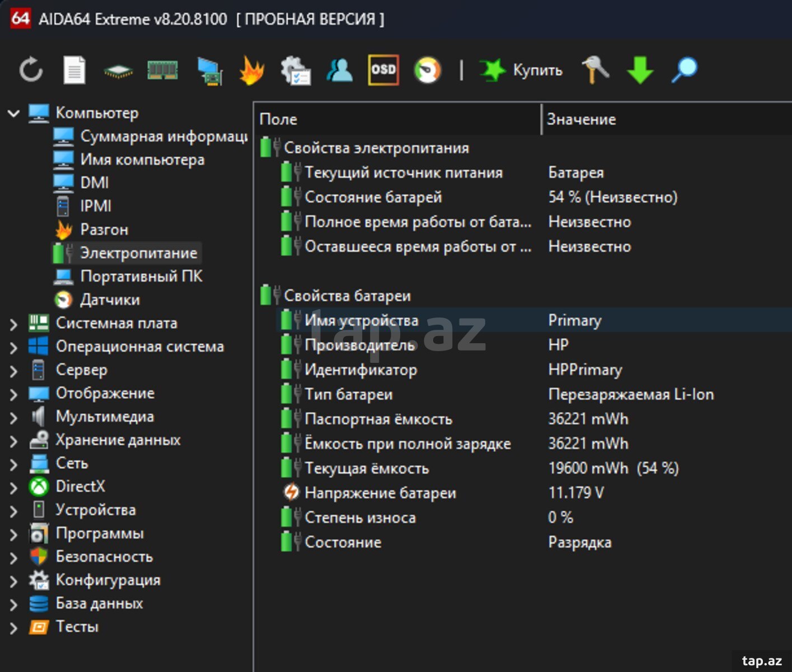Screen dimensions: 792x672
Task: Expand the Отображение tree node
Action: [x=13, y=394]
